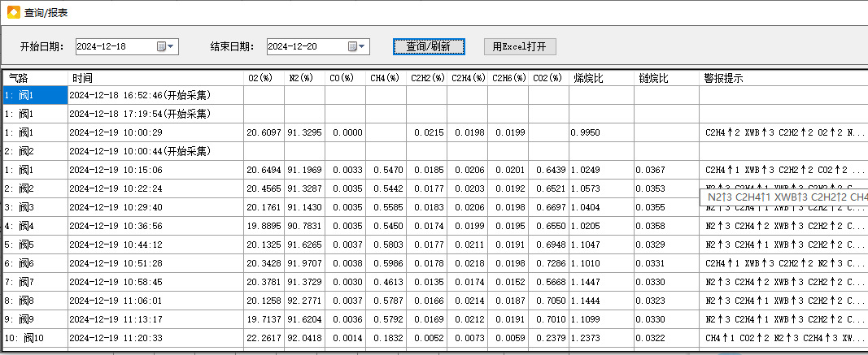Click the time cell 2024-12-19 10:44:12

click(156, 245)
